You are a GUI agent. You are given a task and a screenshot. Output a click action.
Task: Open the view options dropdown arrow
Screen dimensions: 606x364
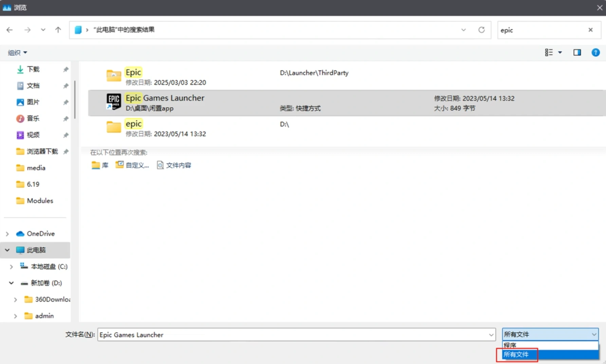coord(560,52)
